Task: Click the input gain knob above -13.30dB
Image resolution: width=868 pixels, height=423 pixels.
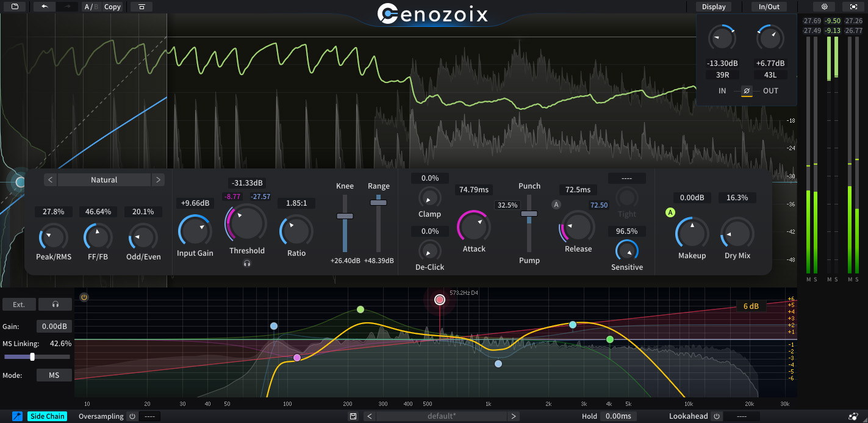Action: (x=722, y=38)
